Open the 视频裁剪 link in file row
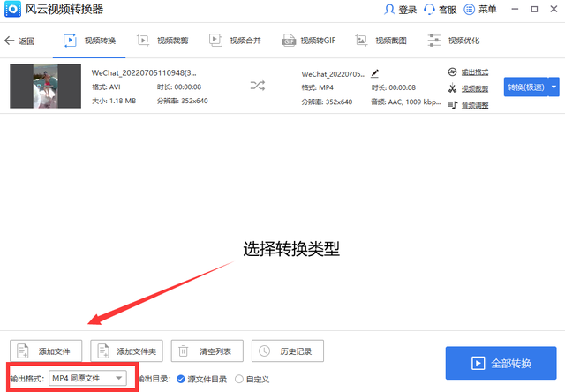The height and width of the screenshot is (392, 565). point(475,88)
